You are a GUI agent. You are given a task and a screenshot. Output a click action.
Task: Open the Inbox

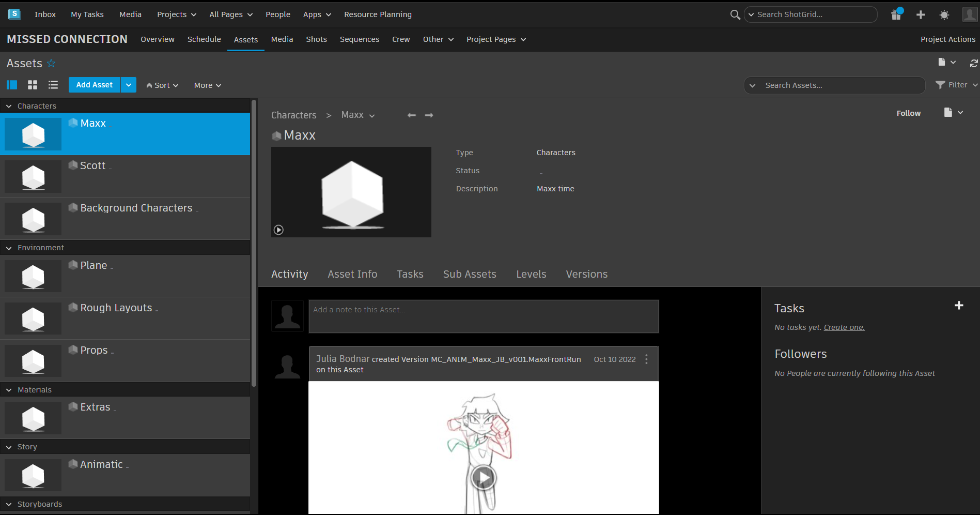[x=45, y=14]
